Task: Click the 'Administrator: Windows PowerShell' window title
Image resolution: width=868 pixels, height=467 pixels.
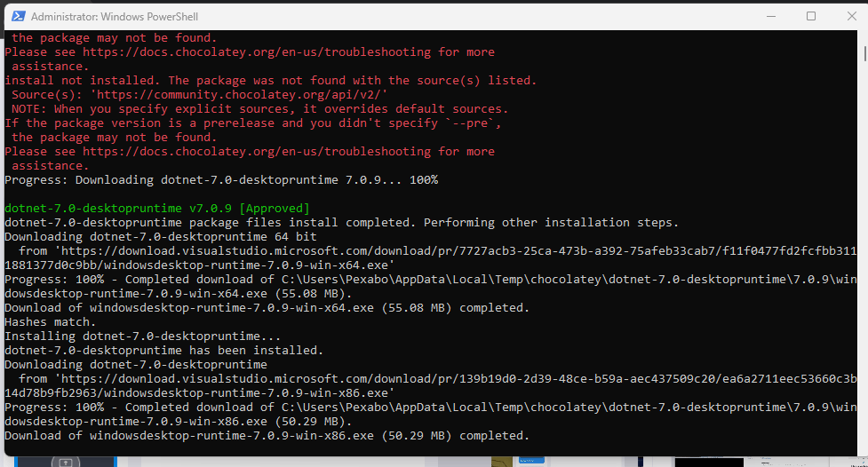Action: coord(115,17)
